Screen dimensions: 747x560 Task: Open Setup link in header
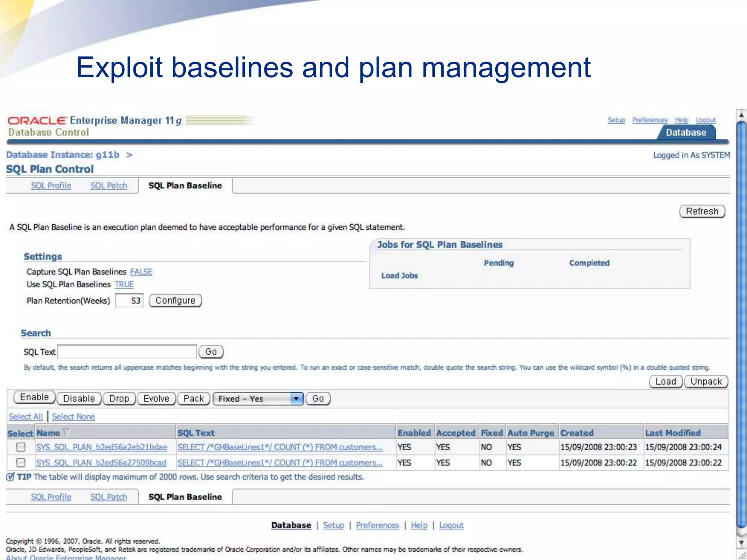point(616,120)
